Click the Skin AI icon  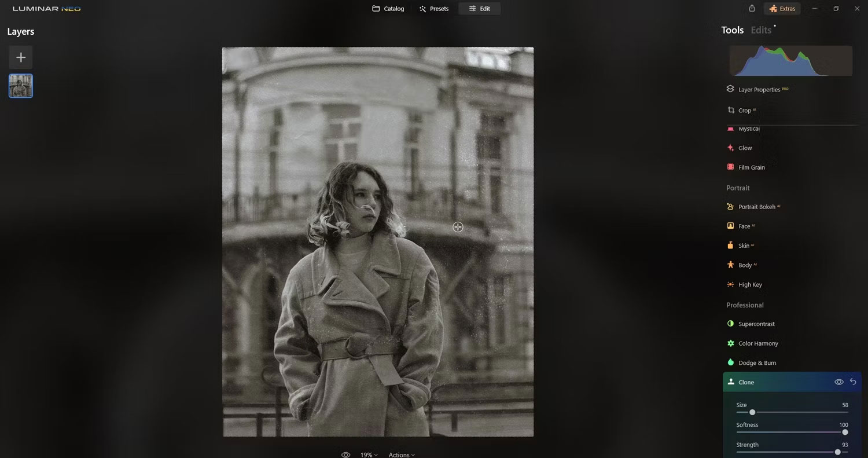click(730, 246)
